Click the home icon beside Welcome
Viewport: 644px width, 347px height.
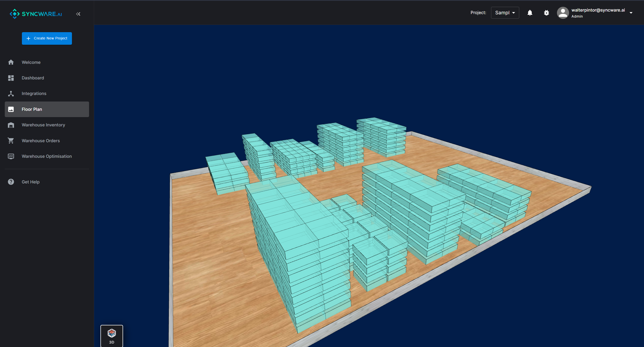coord(11,62)
